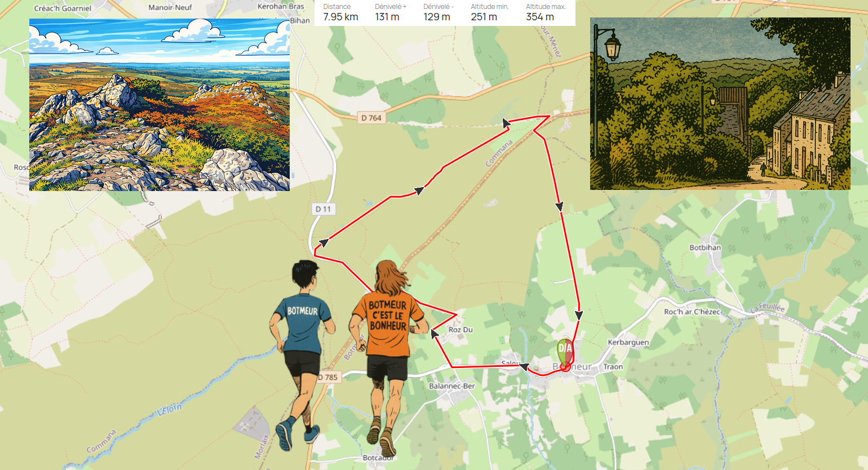This screenshot has height=470, width=868.
Task: Click the D 11 road shield
Action: [x=323, y=209]
